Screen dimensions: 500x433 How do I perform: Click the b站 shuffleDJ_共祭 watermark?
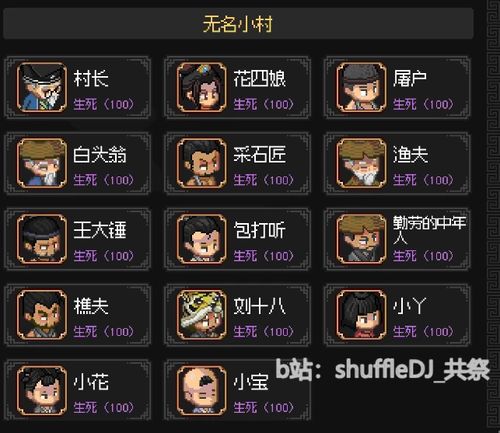coord(382,370)
